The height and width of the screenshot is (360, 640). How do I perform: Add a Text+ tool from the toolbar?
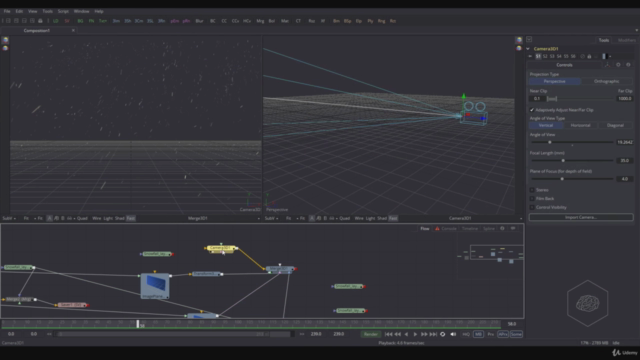click(x=103, y=21)
